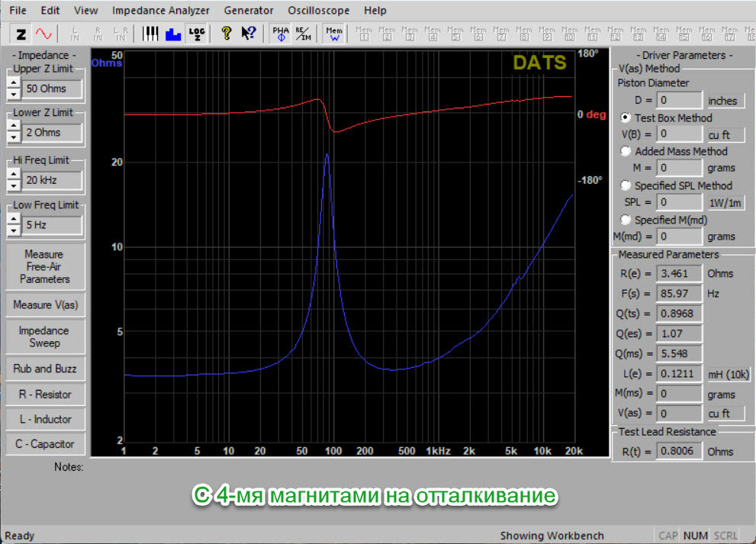Click the Mem W workbench icon
This screenshot has height=544, width=756.
[333, 34]
